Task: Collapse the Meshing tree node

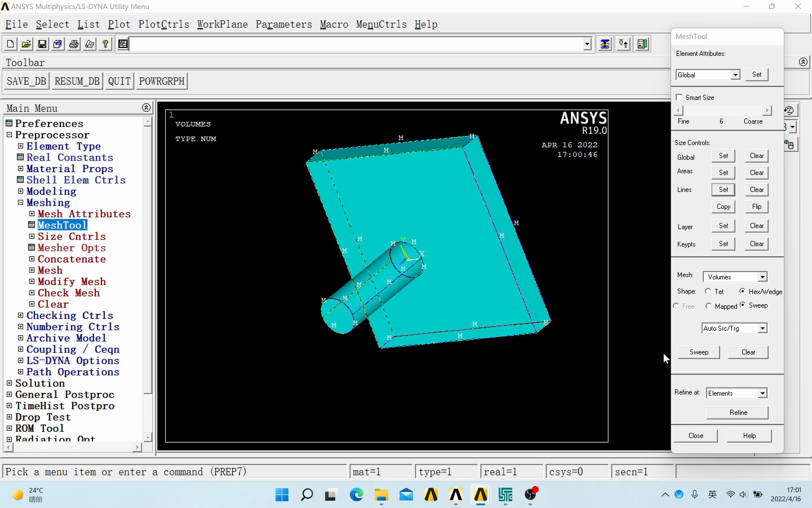Action: tap(21, 202)
